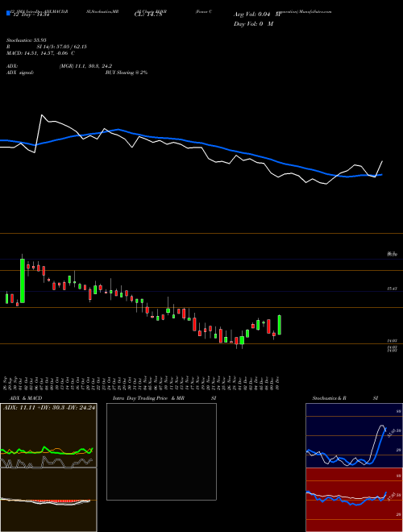This screenshot has width=403, height=532.
Task: Click the 15.47 price level label
Action: pos(393,289)
